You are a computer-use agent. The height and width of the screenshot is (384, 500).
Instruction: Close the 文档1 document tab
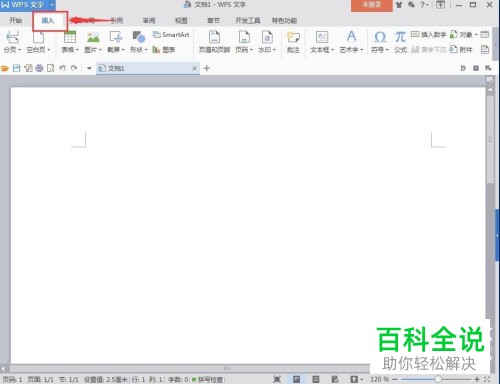(x=195, y=68)
